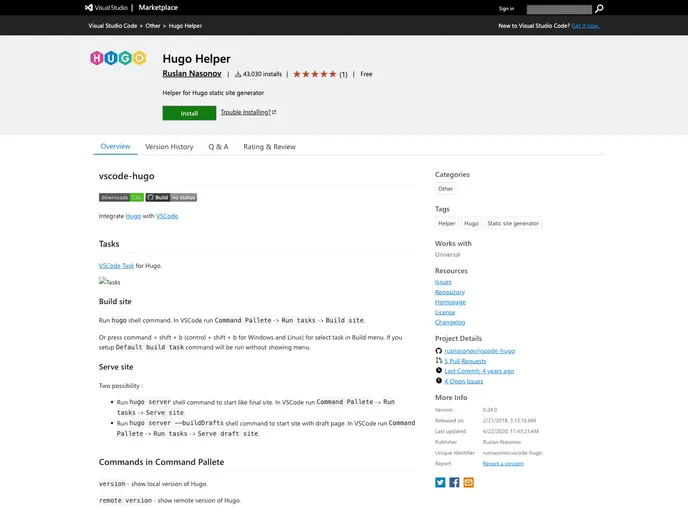688x512 pixels.
Task: Open the License resource link
Action: [x=445, y=312]
